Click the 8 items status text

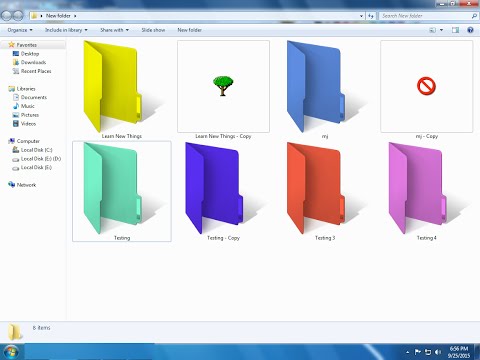click(x=42, y=328)
